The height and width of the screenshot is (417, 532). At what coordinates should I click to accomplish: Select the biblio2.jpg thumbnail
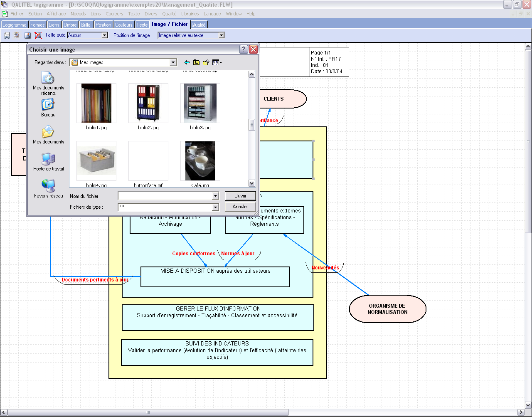click(148, 103)
